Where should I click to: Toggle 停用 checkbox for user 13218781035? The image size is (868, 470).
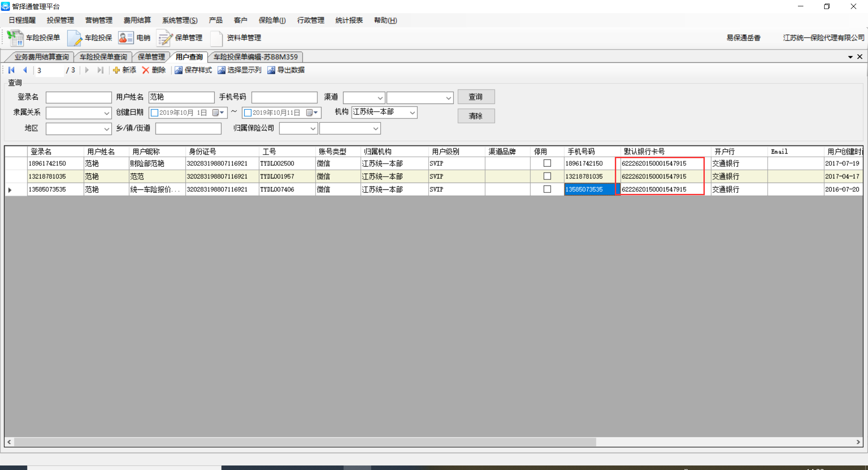coord(547,176)
